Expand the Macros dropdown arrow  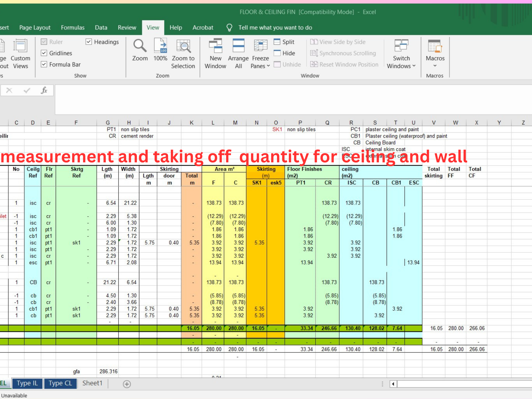coord(435,66)
